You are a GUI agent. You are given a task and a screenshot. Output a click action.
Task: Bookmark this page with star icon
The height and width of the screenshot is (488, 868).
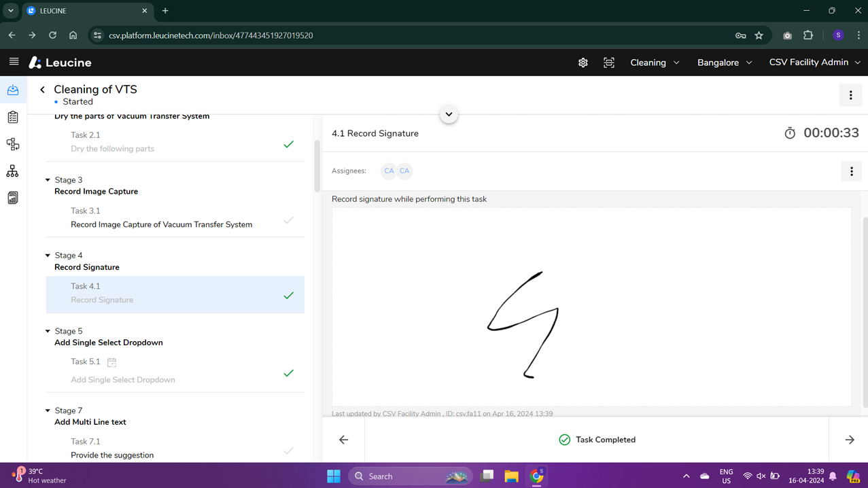[x=759, y=35]
